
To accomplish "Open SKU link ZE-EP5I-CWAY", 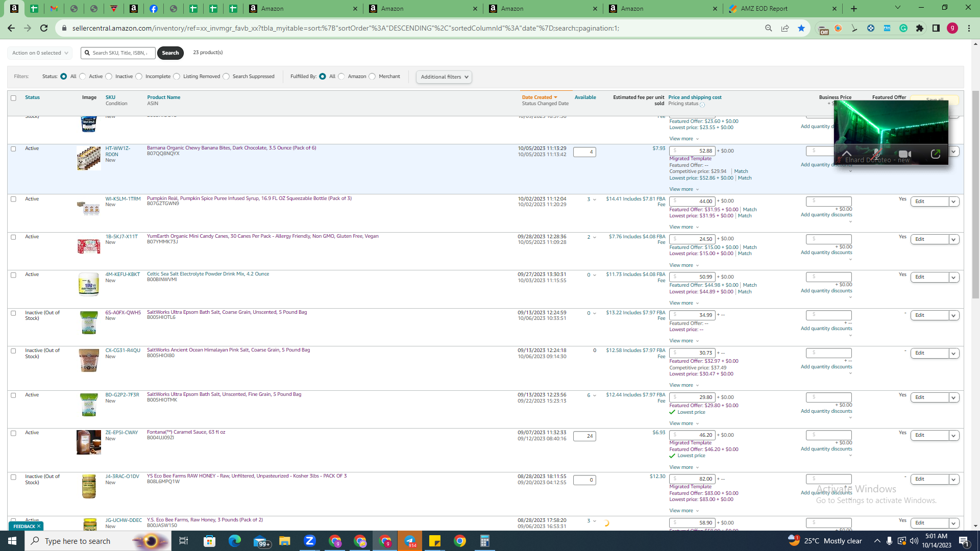I will (121, 433).
